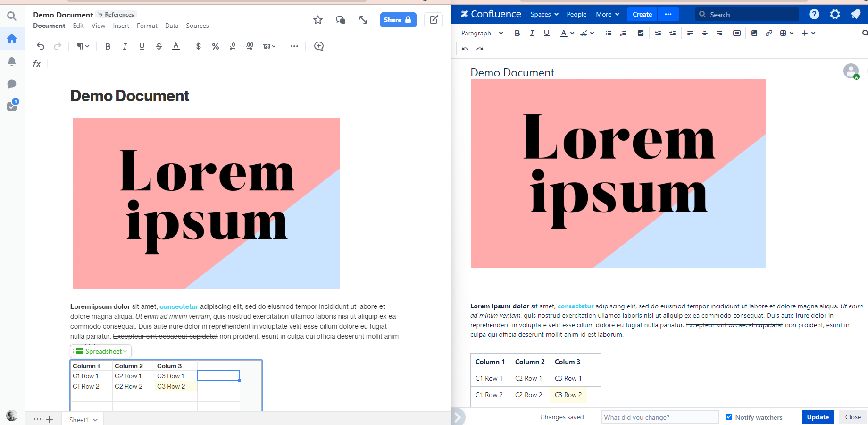Open text color dropdown arrow in Confluence
868x425 pixels.
pyautogui.click(x=572, y=33)
